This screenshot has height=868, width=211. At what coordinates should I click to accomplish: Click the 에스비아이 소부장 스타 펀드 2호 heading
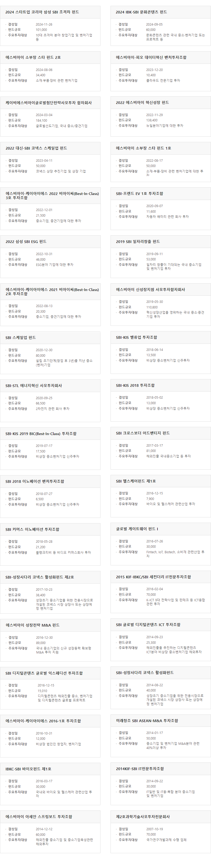(x=33, y=58)
